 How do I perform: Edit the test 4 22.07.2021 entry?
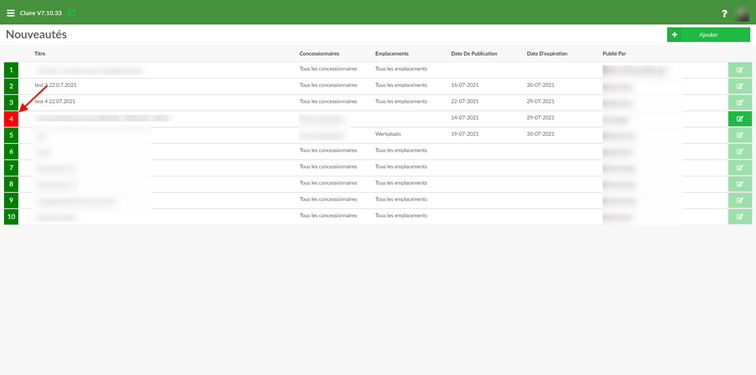740,103
